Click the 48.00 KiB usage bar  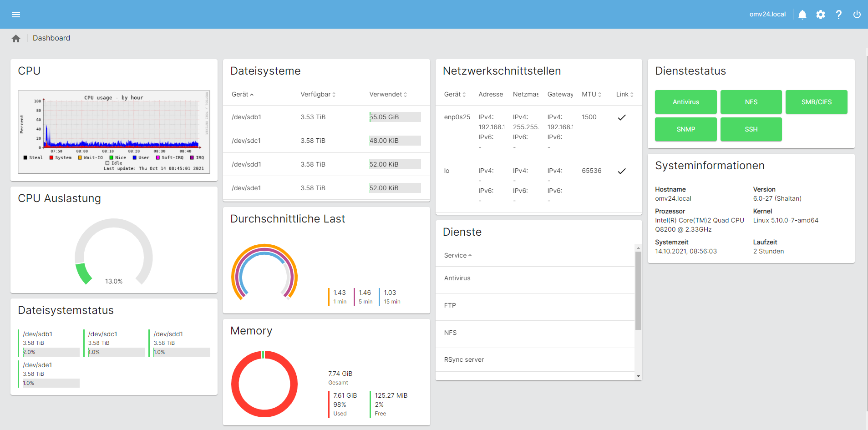click(x=395, y=141)
